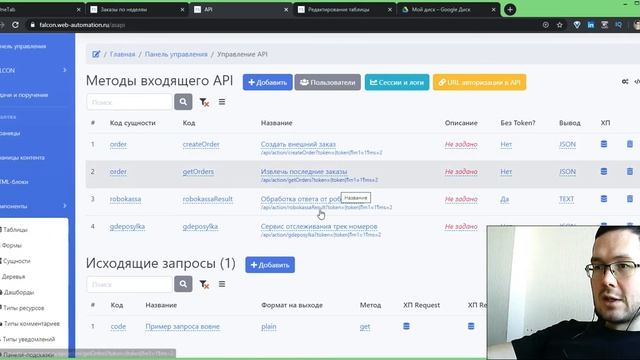Open Типы уведомлений in the sidebar submenu
The width and height of the screenshot is (640, 360).
[x=29, y=339]
